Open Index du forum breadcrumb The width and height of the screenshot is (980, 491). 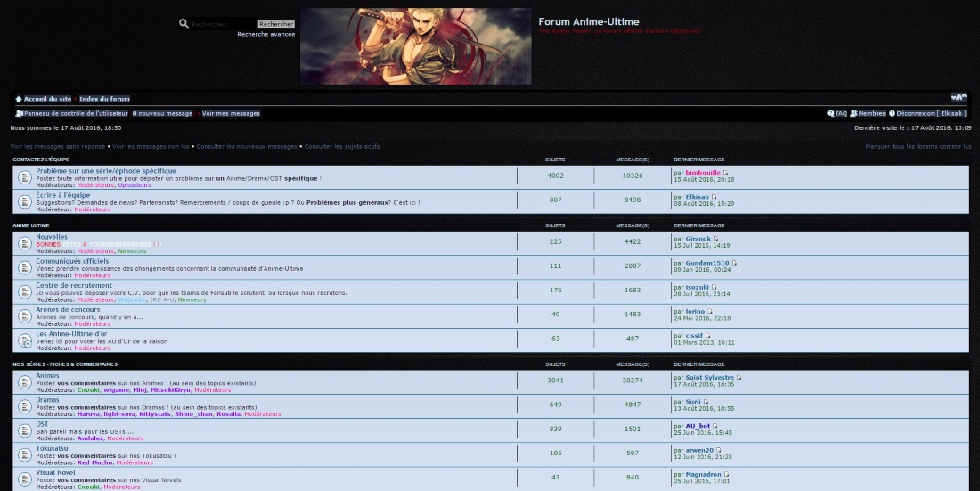pos(104,99)
